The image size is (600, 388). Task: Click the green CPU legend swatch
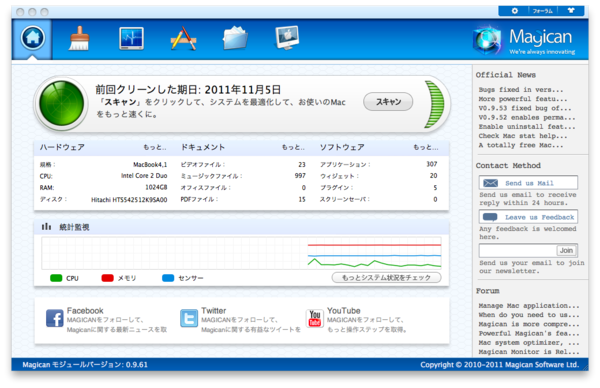tap(56, 278)
